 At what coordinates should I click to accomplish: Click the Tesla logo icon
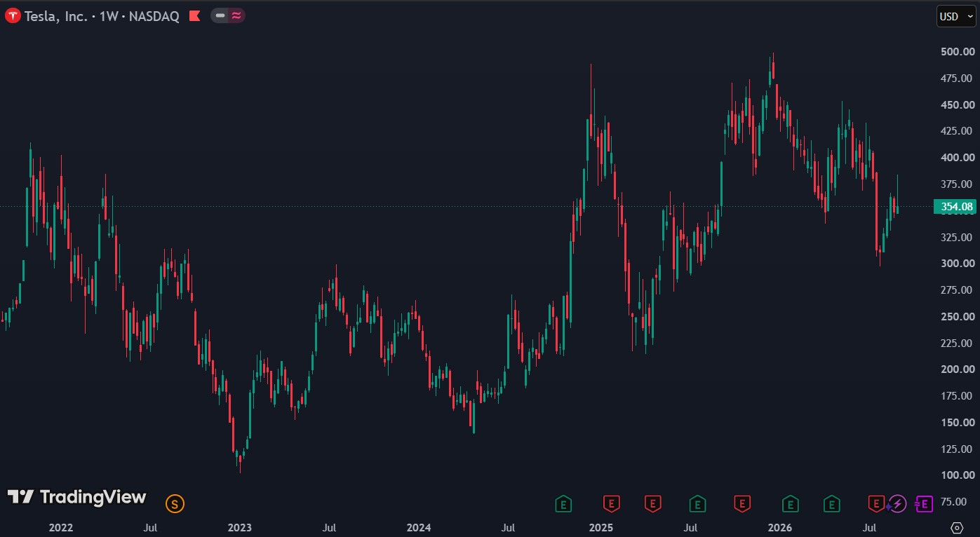(13, 15)
